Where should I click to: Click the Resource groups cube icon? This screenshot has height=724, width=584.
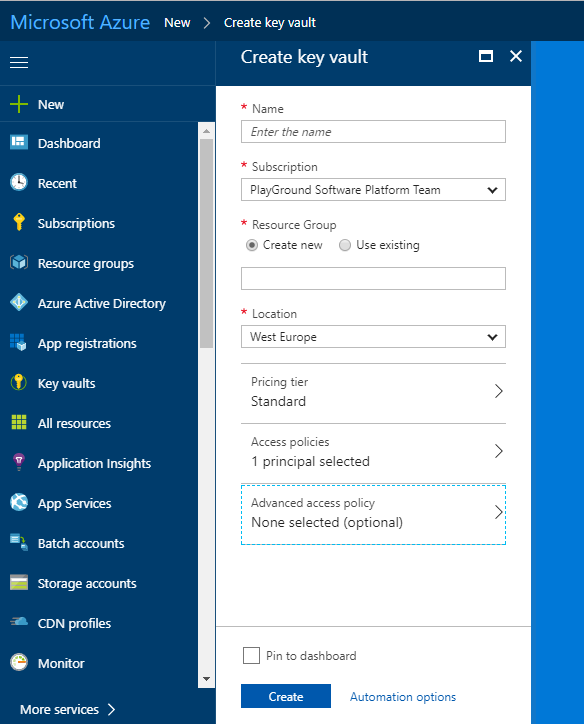point(19,262)
